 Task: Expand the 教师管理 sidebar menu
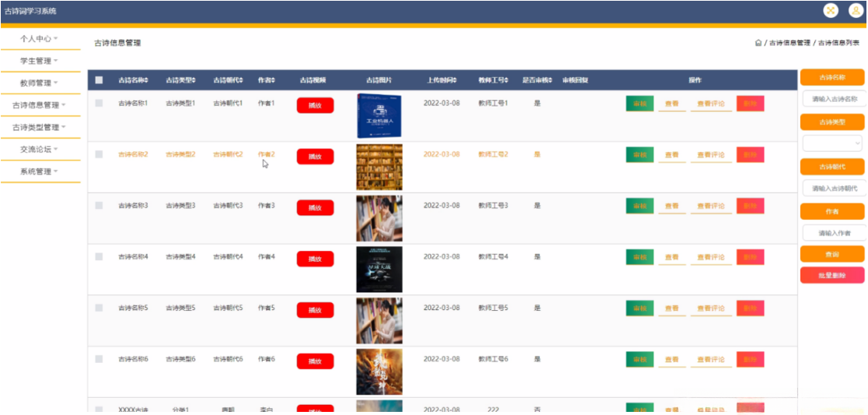point(40,83)
